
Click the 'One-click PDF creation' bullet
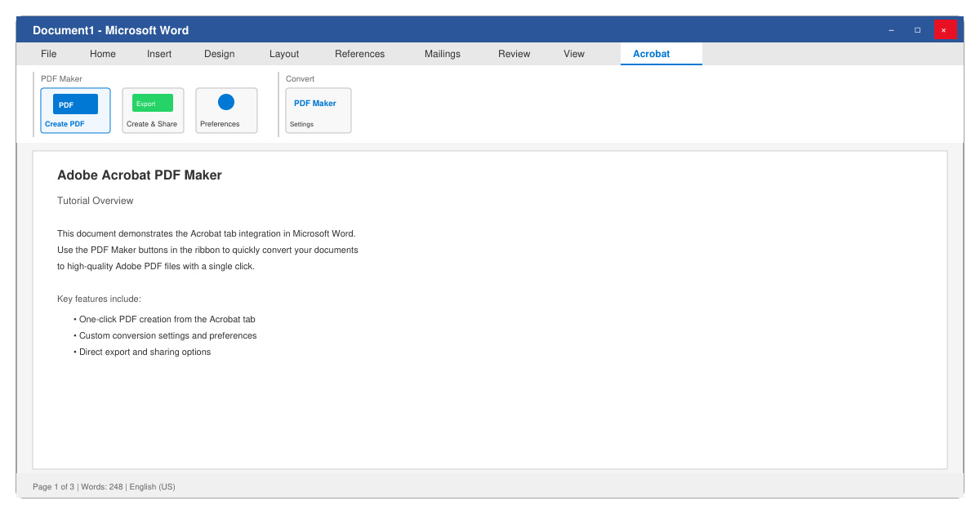pos(164,320)
